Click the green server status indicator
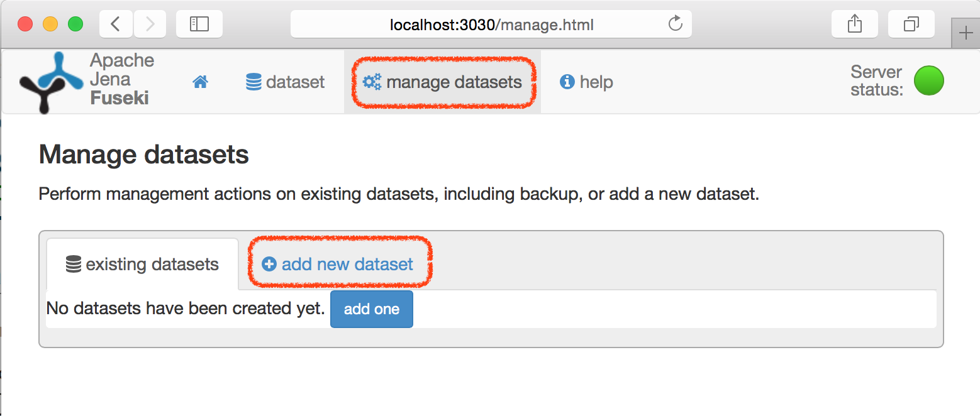Screen dimensions: 980x416 928,80
